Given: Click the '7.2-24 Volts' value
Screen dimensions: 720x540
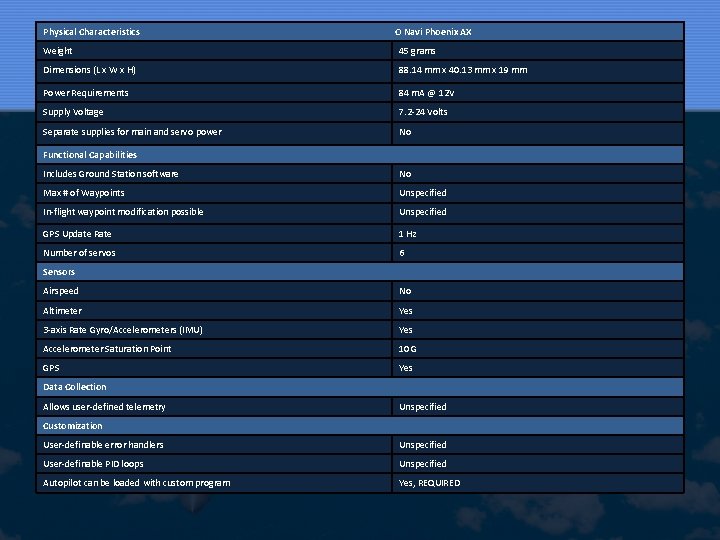Looking at the screenshot, I should (x=422, y=112).
